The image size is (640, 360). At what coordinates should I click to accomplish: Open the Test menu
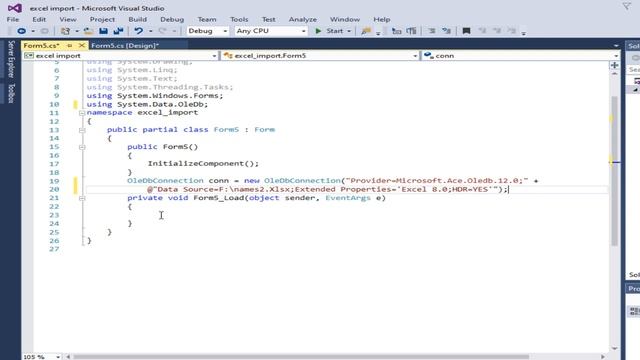pyautogui.click(x=269, y=19)
